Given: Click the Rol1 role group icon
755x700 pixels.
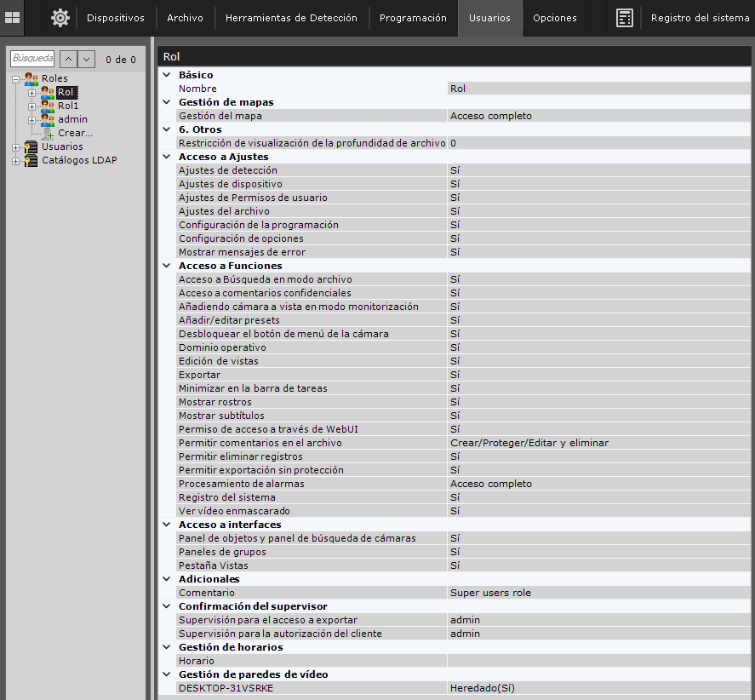Looking at the screenshot, I should [x=48, y=106].
